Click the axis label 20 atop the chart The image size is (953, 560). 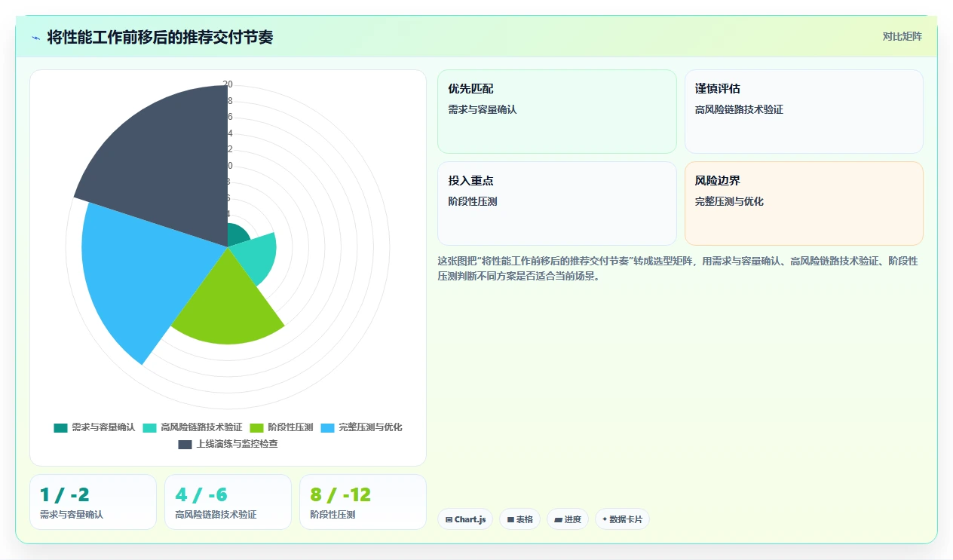coord(228,84)
